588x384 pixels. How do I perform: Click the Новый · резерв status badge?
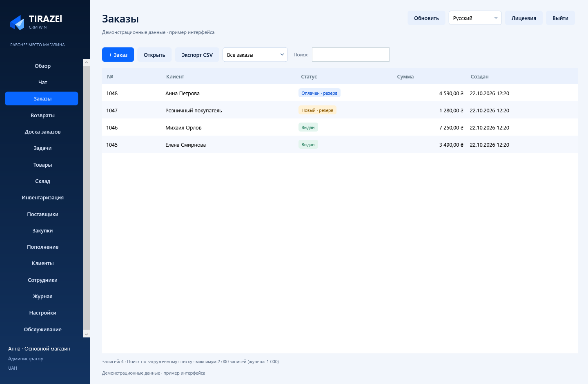[x=317, y=110]
